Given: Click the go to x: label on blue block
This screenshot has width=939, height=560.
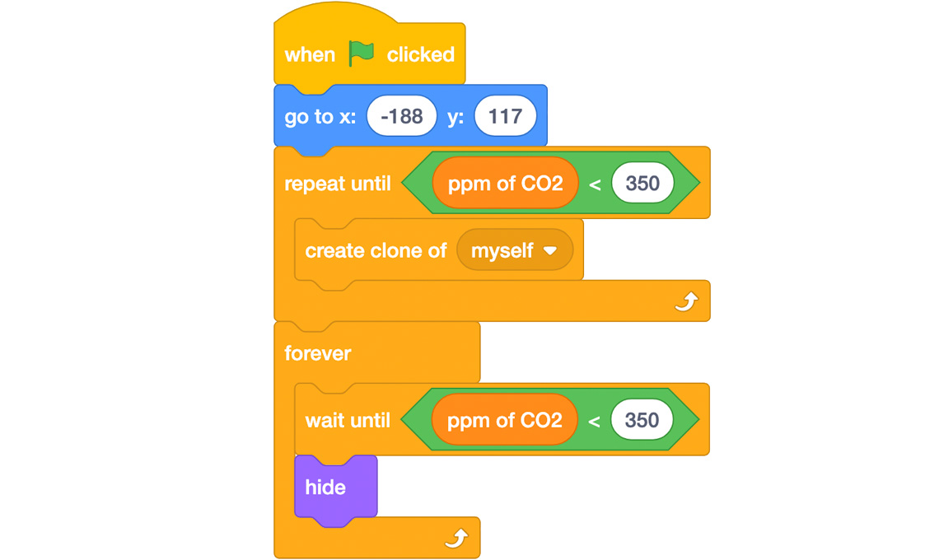Looking at the screenshot, I should coord(320,116).
